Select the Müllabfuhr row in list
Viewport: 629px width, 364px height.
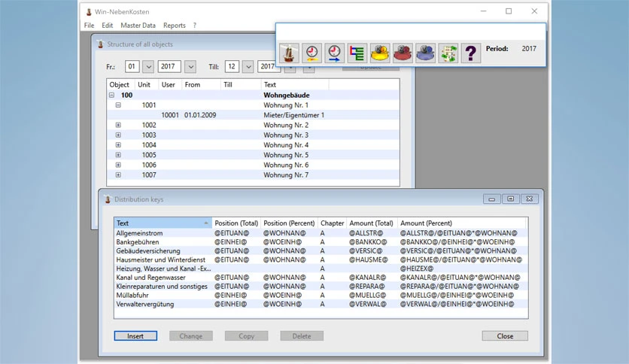[x=321, y=295]
